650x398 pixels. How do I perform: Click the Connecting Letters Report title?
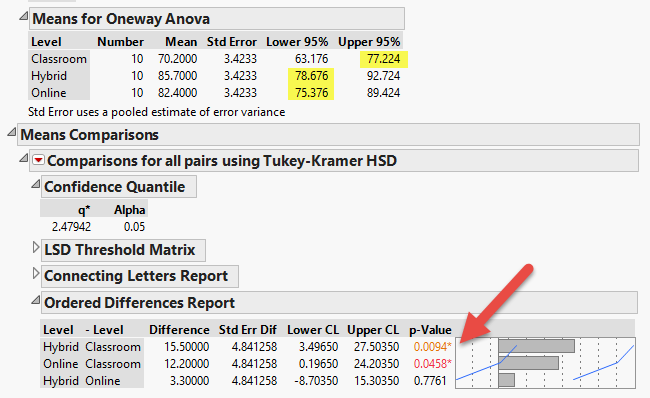[136, 276]
